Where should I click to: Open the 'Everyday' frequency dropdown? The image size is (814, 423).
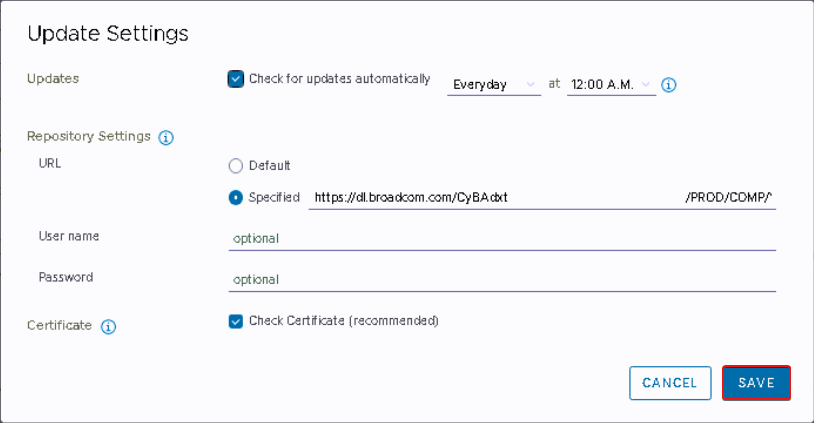[494, 85]
